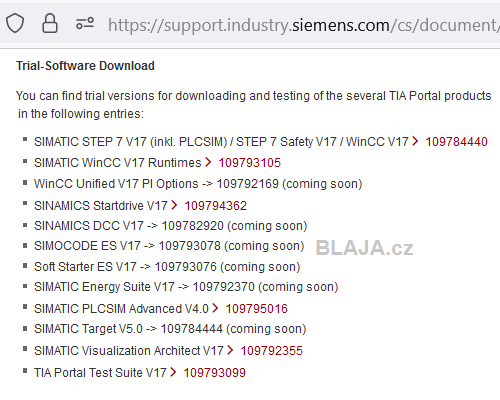Open the PLCSIM Advanced link 109795016
The height and width of the screenshot is (400, 500).
pyautogui.click(x=256, y=309)
